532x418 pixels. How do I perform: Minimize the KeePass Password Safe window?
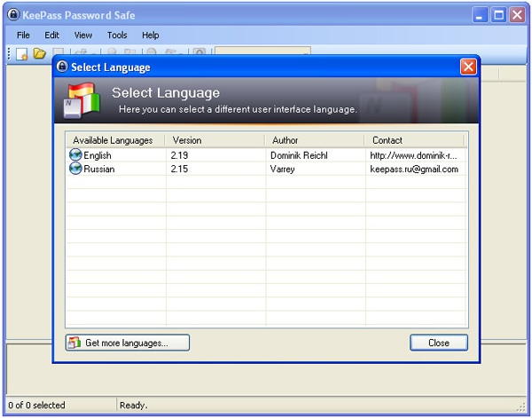click(x=480, y=15)
